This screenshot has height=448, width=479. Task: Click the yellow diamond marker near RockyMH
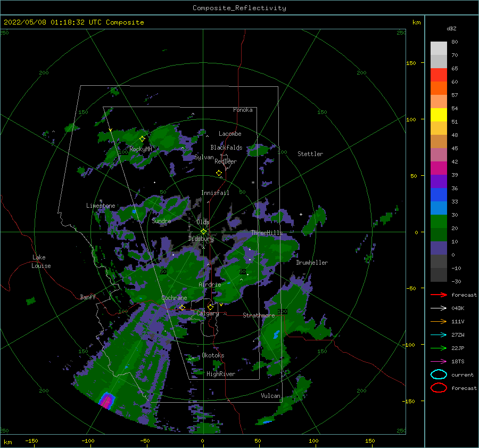[x=142, y=139]
